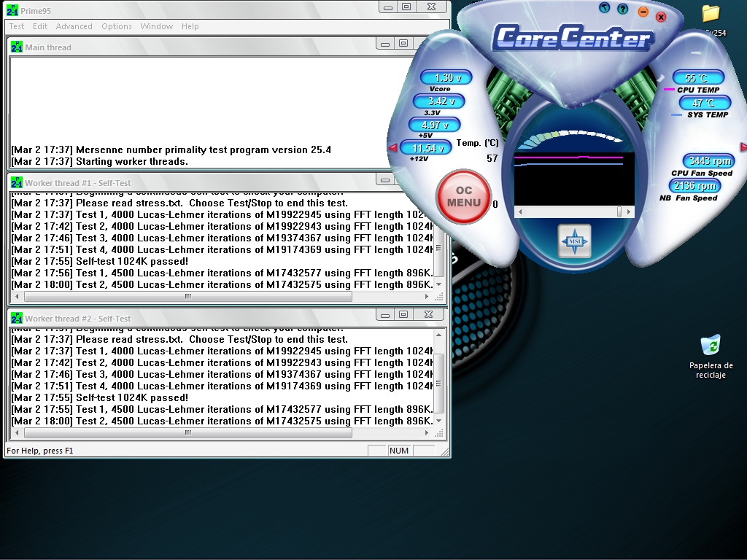
Task: Maximize the Prime95 main window
Action: 406,7
